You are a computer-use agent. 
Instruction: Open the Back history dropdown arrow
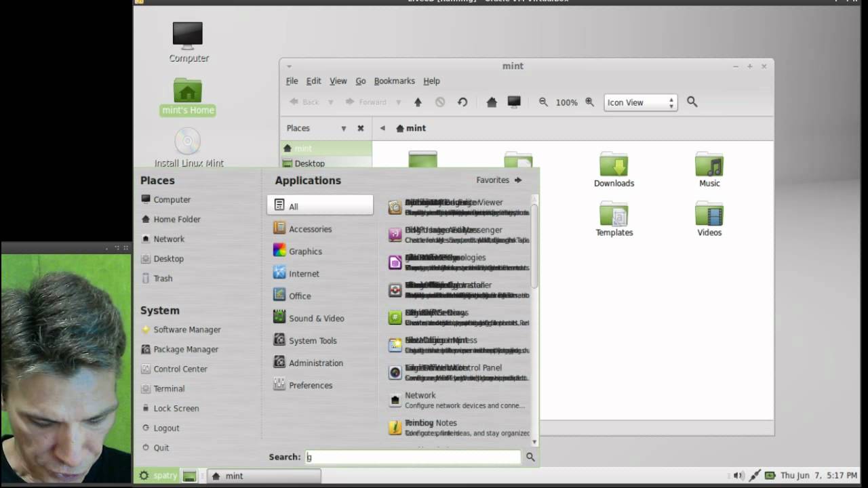(x=331, y=102)
